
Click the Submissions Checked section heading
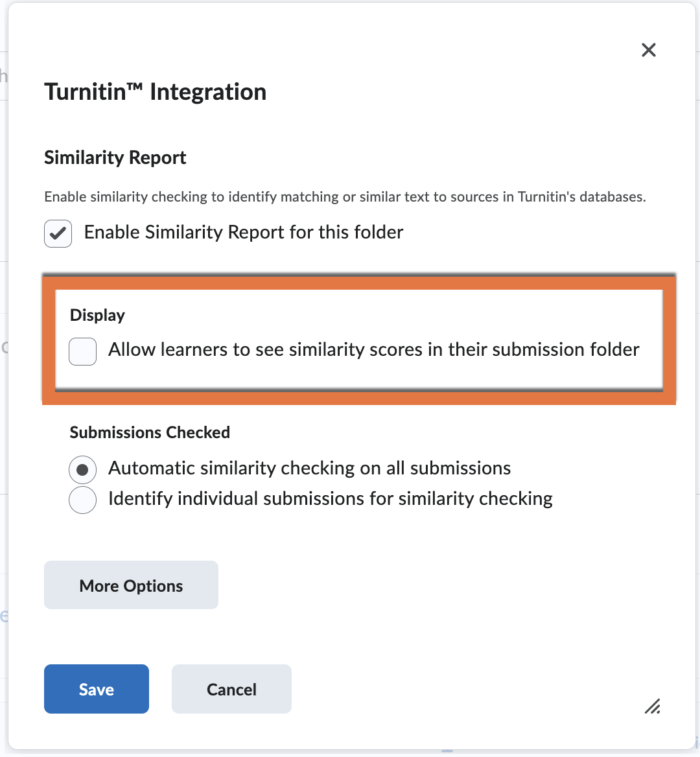coord(150,432)
